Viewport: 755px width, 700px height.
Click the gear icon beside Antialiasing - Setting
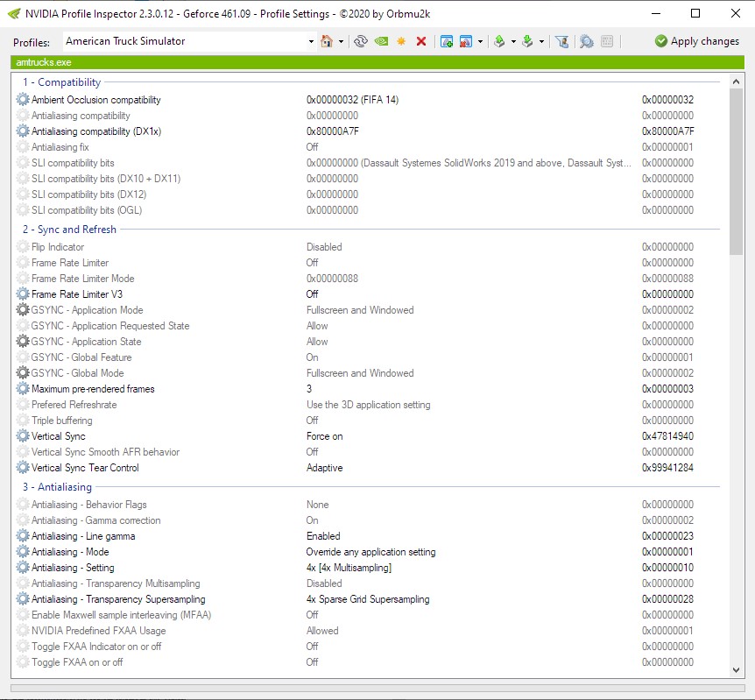[23, 568]
